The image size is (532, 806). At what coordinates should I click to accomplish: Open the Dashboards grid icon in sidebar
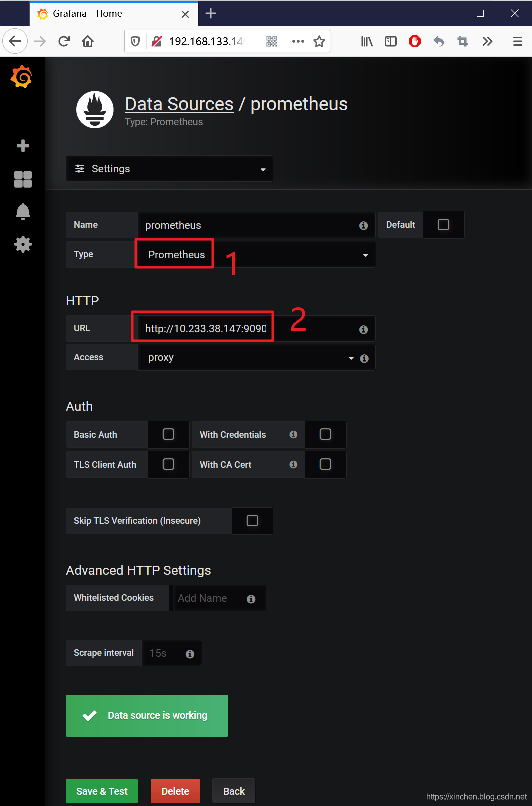tap(23, 179)
